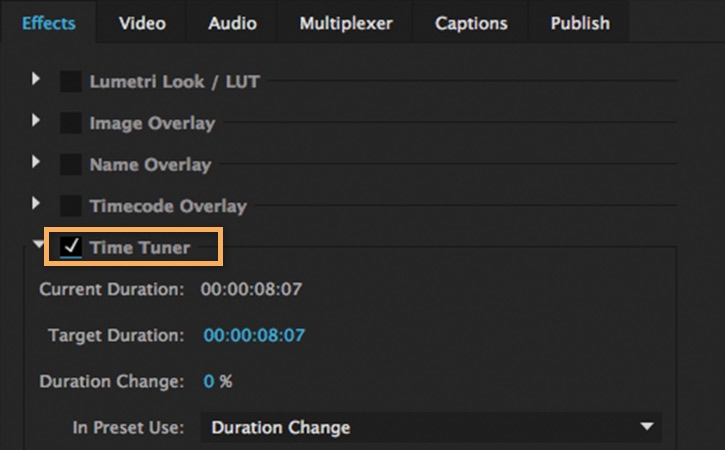Viewport: 725px width, 450px height.
Task: Turn on the Timecode Overlay checkbox
Action: tap(71, 206)
